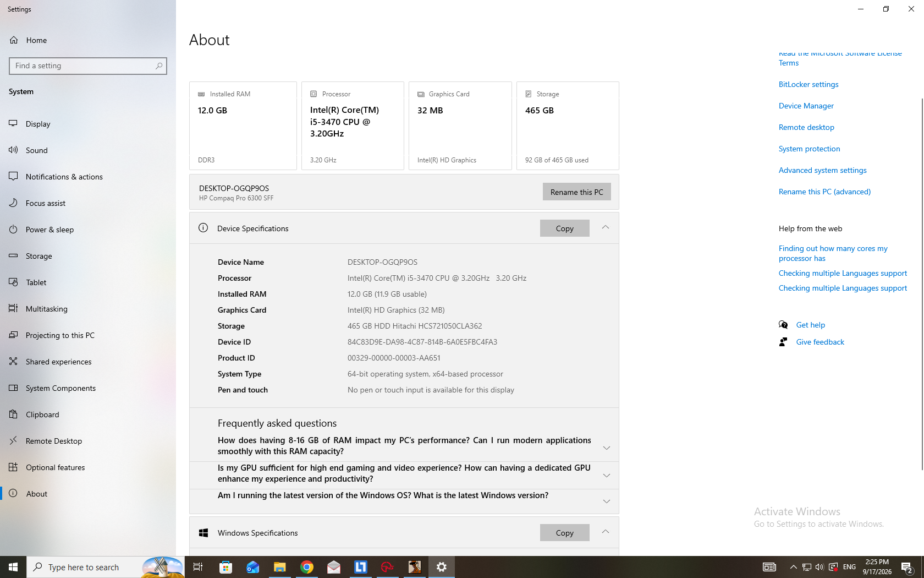Viewport: 924px width, 578px height.
Task: Click the ENG language indicator
Action: click(x=849, y=567)
